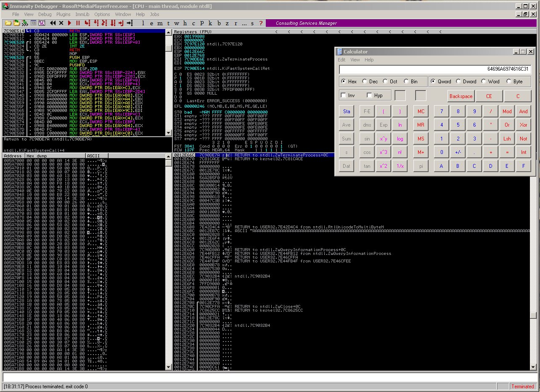Open Executable modules via 'e' button
Viewport: 540px width, 392px height.
click(x=152, y=23)
